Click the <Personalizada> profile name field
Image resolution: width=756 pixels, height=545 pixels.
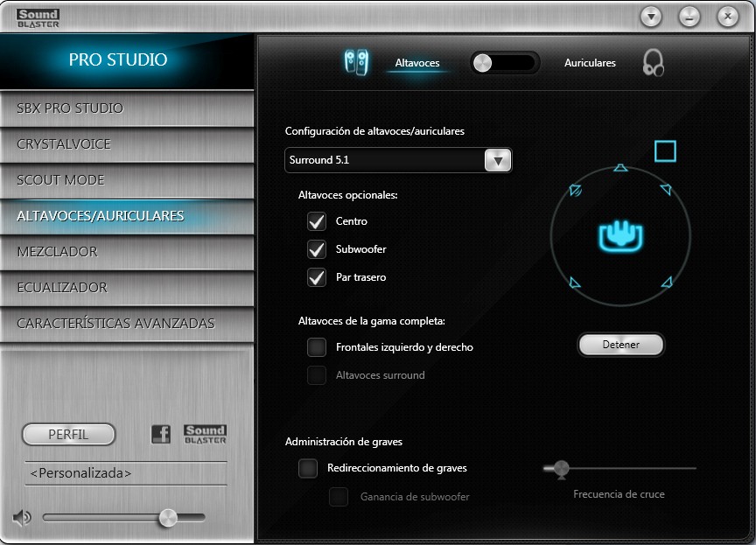click(126, 473)
